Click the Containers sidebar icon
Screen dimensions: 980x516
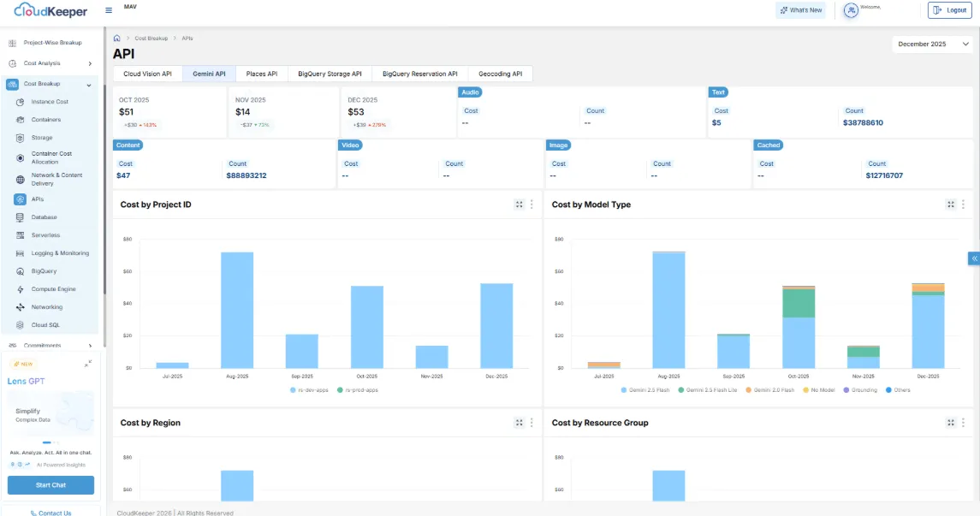[x=20, y=120]
